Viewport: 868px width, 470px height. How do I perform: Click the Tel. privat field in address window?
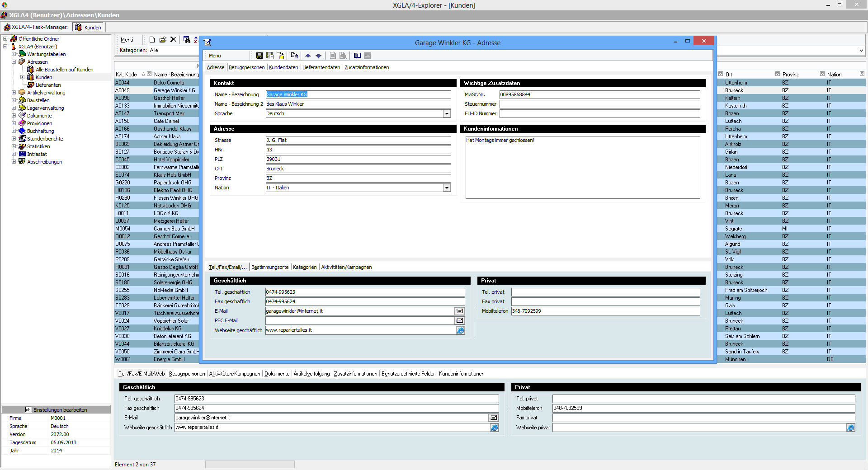pyautogui.click(x=605, y=292)
